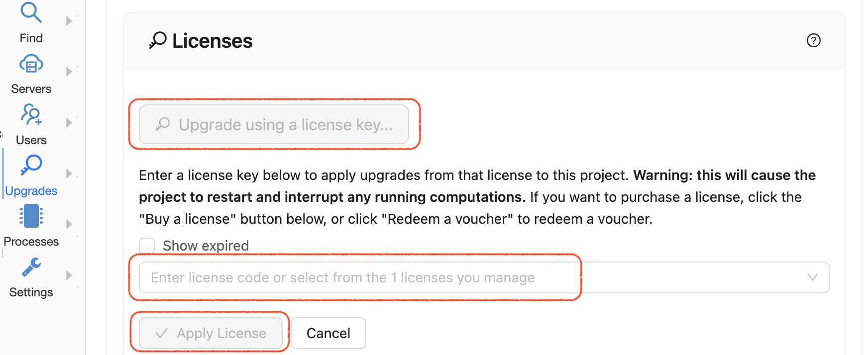Expand the Find flyout triangle
868x355 pixels.
(x=69, y=21)
